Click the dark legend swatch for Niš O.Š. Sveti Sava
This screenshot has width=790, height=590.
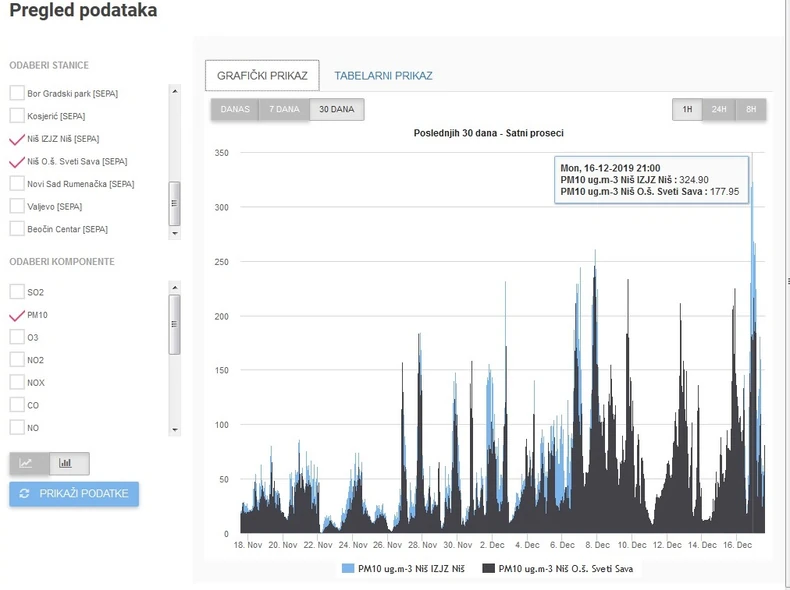pyautogui.click(x=489, y=568)
